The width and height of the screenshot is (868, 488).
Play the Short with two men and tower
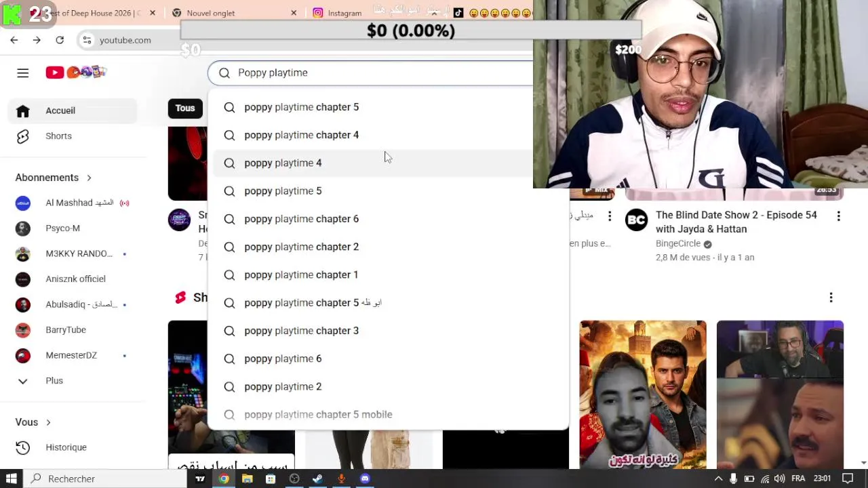point(643,394)
